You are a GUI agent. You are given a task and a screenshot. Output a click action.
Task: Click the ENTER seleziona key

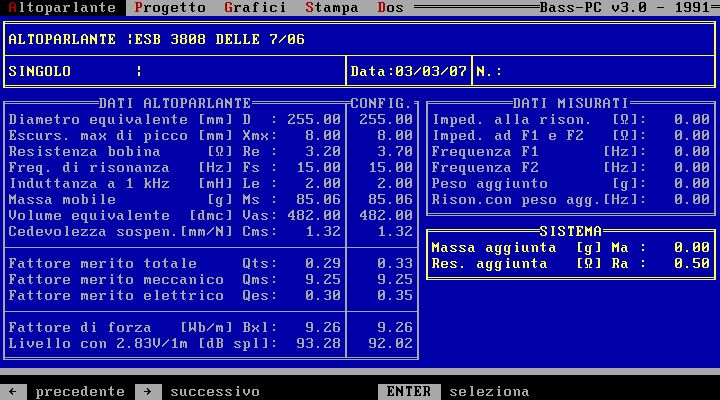409,392
